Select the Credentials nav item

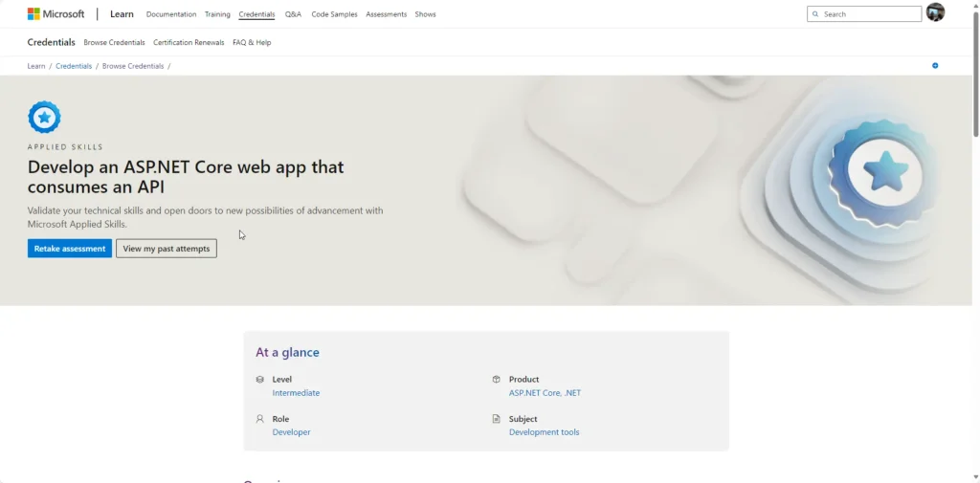256,14
